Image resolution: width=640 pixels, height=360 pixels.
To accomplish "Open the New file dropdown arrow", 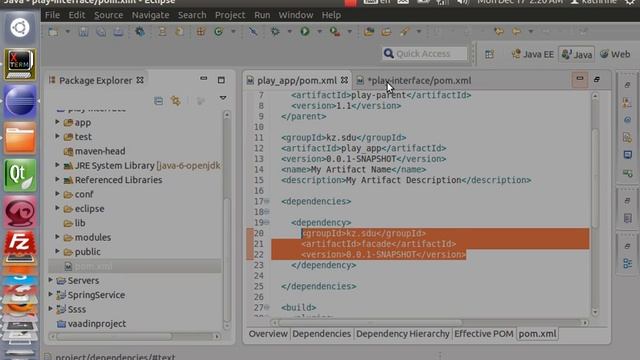I will [68, 32].
